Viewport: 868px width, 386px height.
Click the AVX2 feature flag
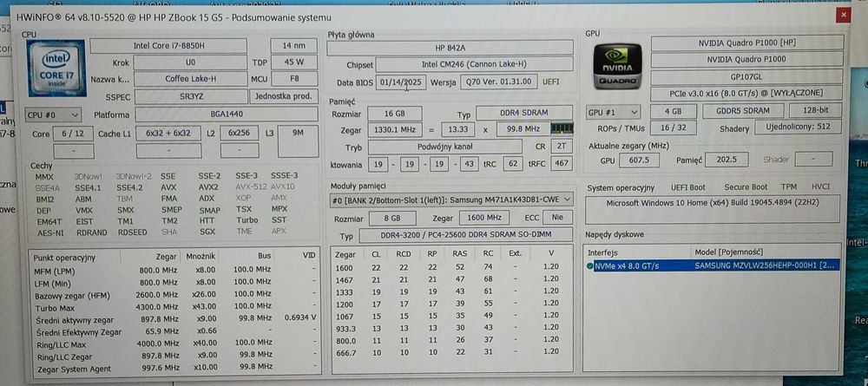point(209,187)
